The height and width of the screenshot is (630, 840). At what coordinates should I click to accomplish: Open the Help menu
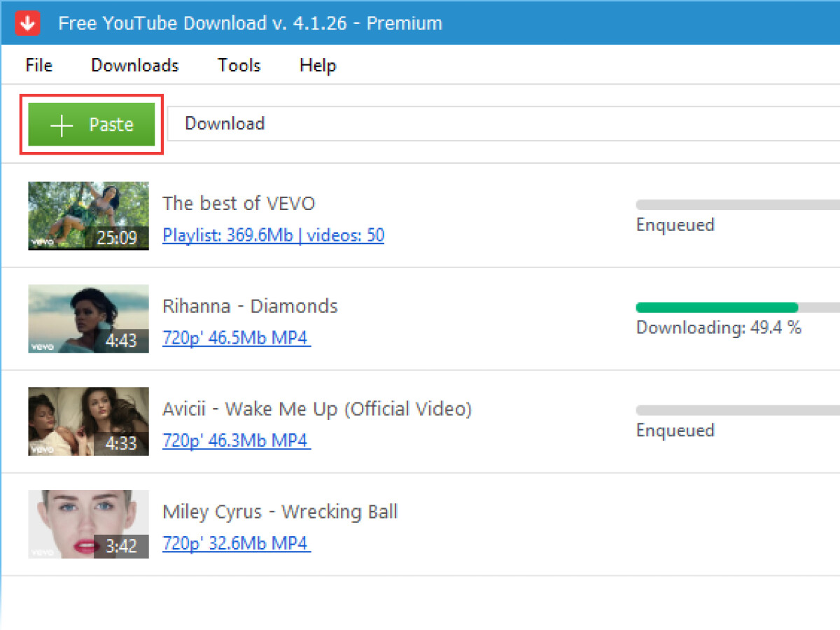tap(318, 65)
